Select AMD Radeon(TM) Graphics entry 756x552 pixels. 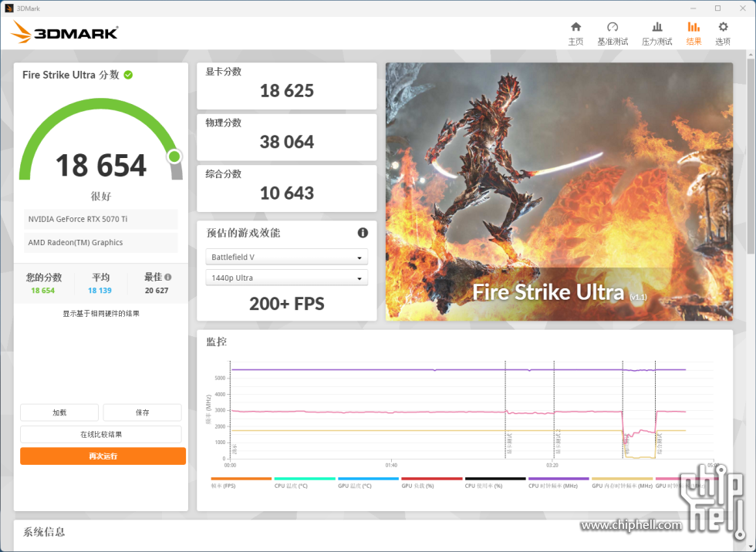click(x=101, y=242)
